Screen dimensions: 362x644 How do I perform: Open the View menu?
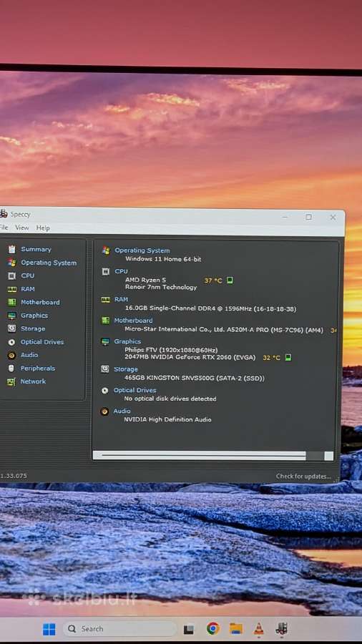pyautogui.click(x=22, y=228)
